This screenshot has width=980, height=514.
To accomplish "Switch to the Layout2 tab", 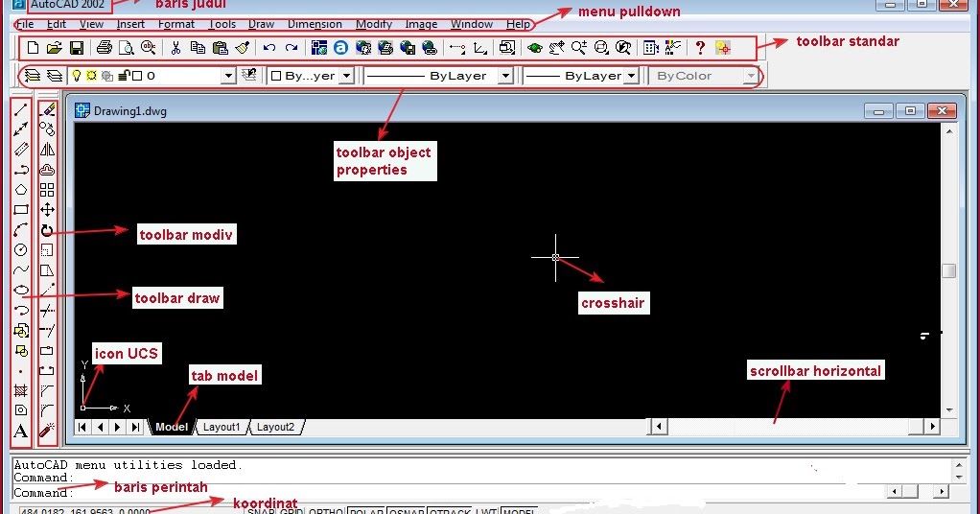I will pos(275,427).
